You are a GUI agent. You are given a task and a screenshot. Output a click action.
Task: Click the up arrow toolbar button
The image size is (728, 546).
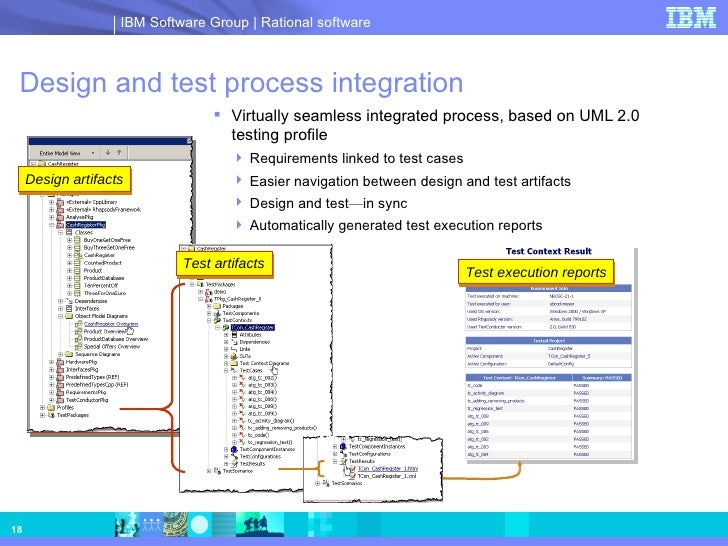[x=119, y=152]
